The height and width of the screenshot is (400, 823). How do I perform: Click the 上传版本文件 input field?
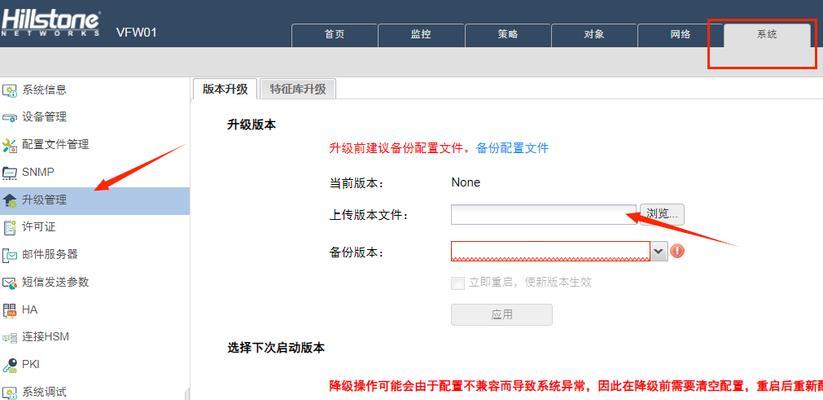pos(543,214)
